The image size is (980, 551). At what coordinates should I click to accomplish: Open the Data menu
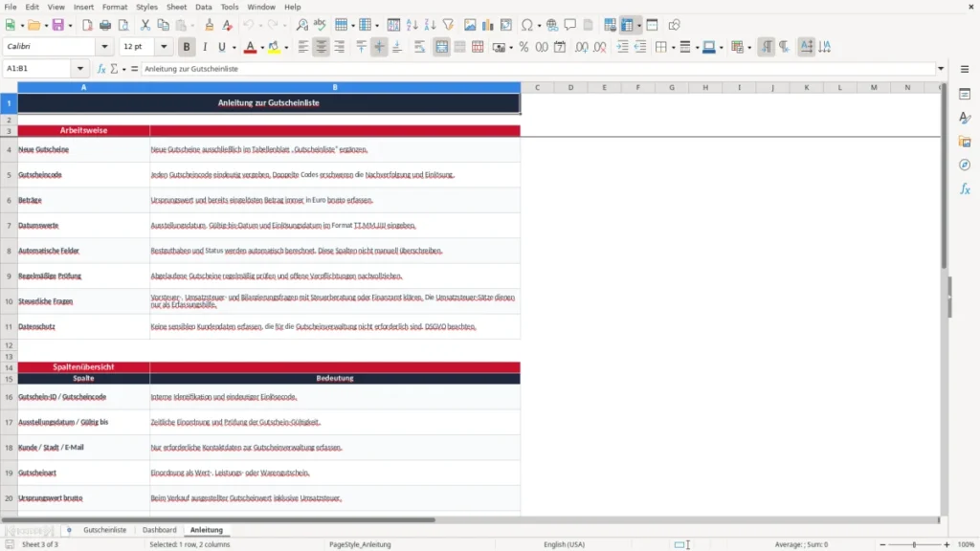tap(203, 7)
